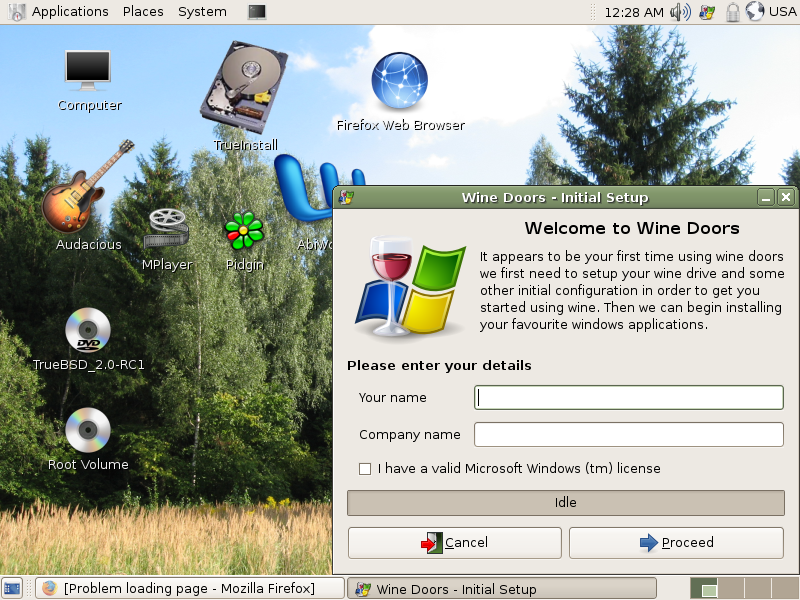Click the Cancel button
This screenshot has height=600, width=800.
tap(455, 543)
